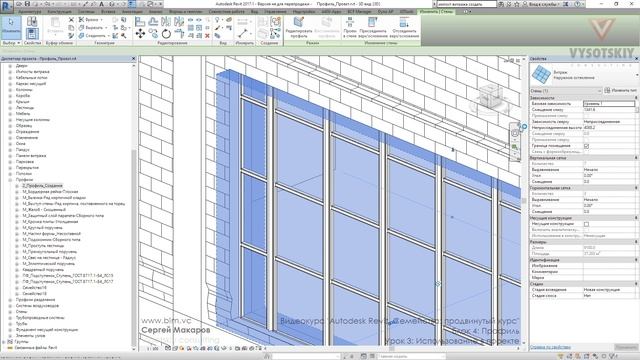Select the М_Круглый поручень profile item
This screenshot has width=640, height=360.
42,228
